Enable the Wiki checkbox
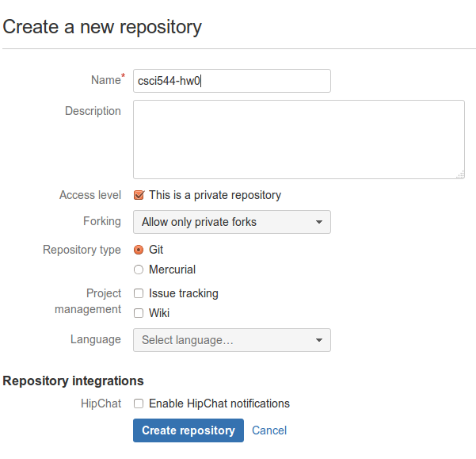Image resolution: width=476 pixels, height=459 pixels. pos(139,313)
